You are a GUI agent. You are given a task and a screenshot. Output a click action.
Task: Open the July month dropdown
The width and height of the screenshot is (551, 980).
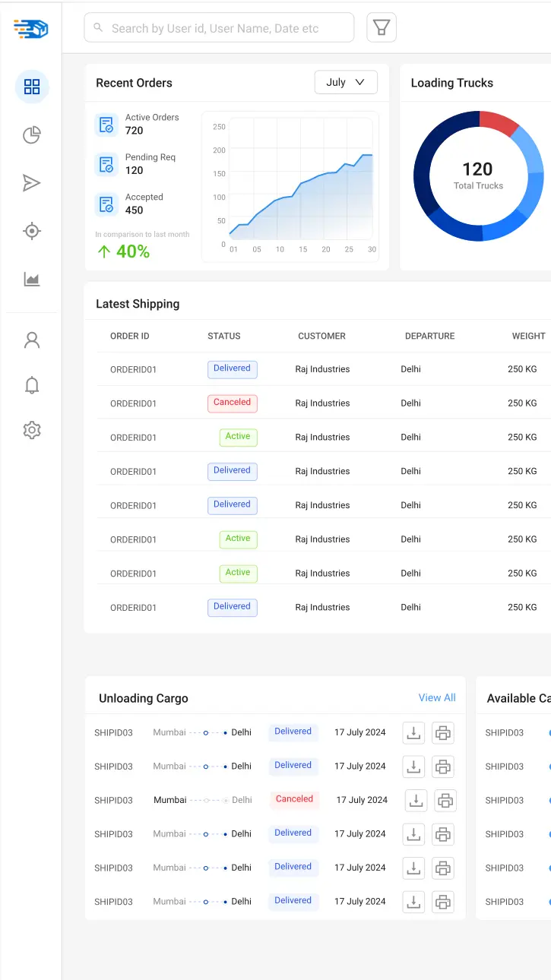[x=346, y=82]
